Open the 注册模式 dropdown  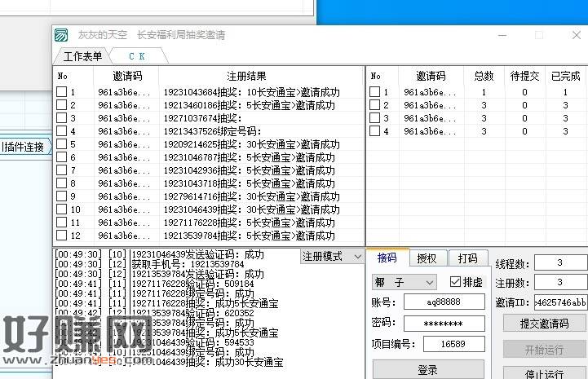tap(332, 256)
